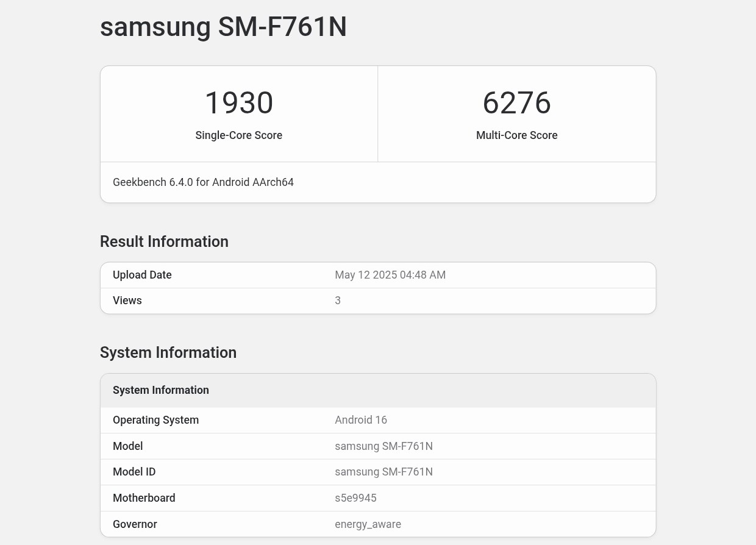This screenshot has width=756, height=545.
Task: Click the Android 16 value
Action: tap(360, 420)
